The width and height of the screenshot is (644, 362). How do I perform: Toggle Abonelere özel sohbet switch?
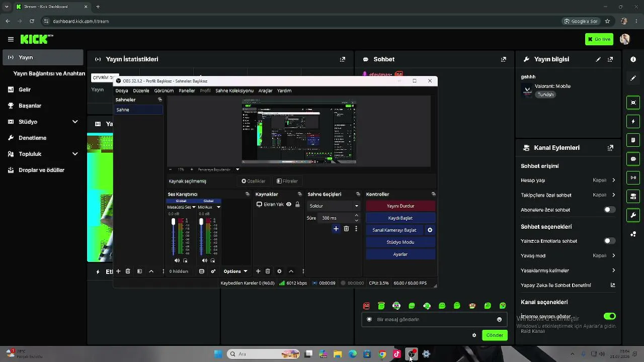coord(609,210)
